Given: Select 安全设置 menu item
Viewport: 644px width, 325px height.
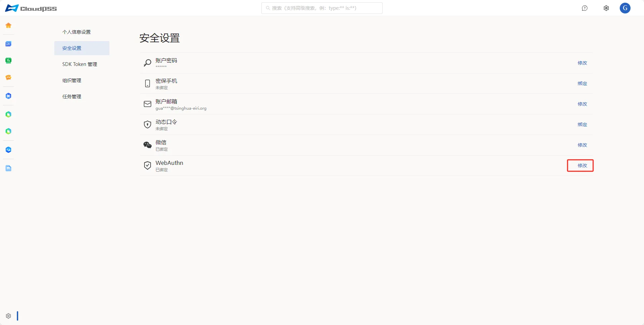Looking at the screenshot, I should pos(82,48).
